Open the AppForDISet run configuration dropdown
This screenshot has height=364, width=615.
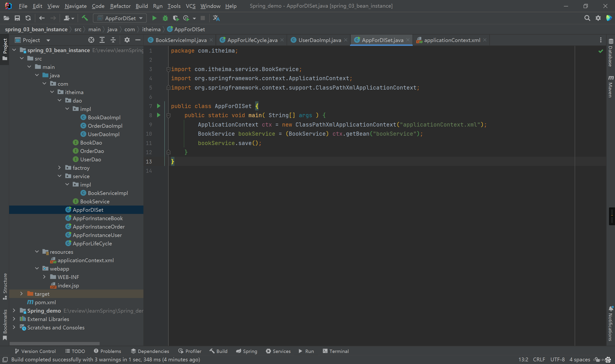click(x=120, y=18)
